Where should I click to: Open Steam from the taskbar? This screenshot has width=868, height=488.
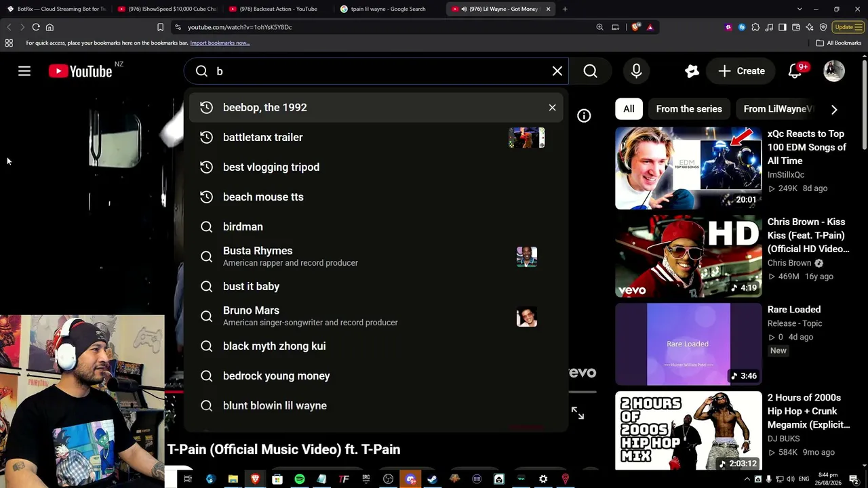(432, 479)
